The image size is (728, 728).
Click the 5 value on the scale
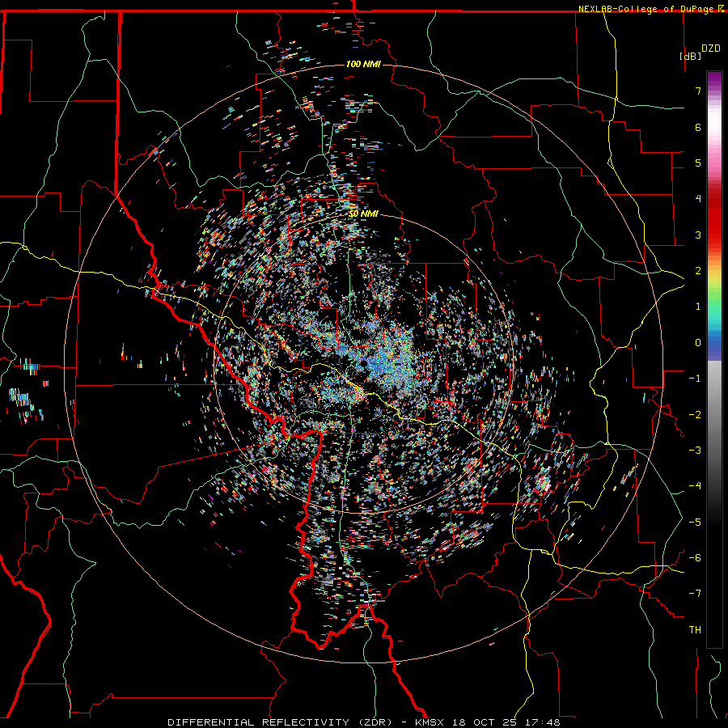click(x=698, y=163)
